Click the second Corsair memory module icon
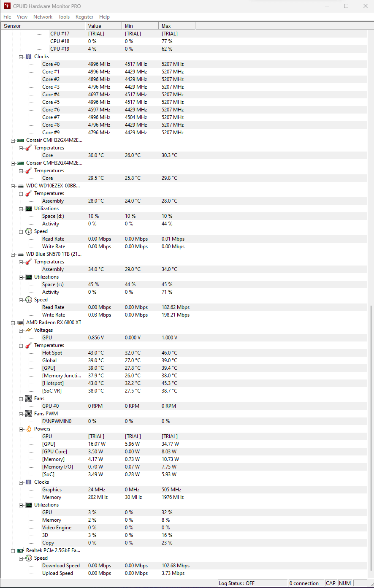 point(20,163)
